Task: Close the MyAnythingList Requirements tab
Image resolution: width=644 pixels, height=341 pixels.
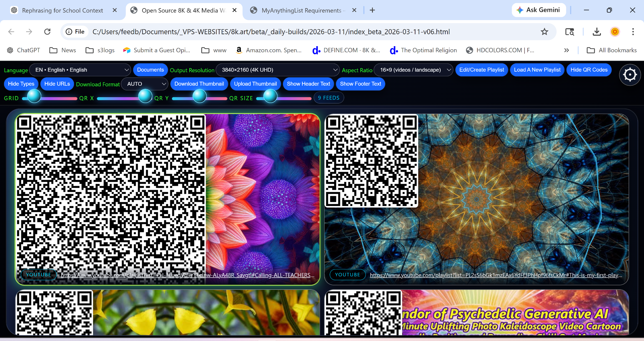Action: point(354,10)
